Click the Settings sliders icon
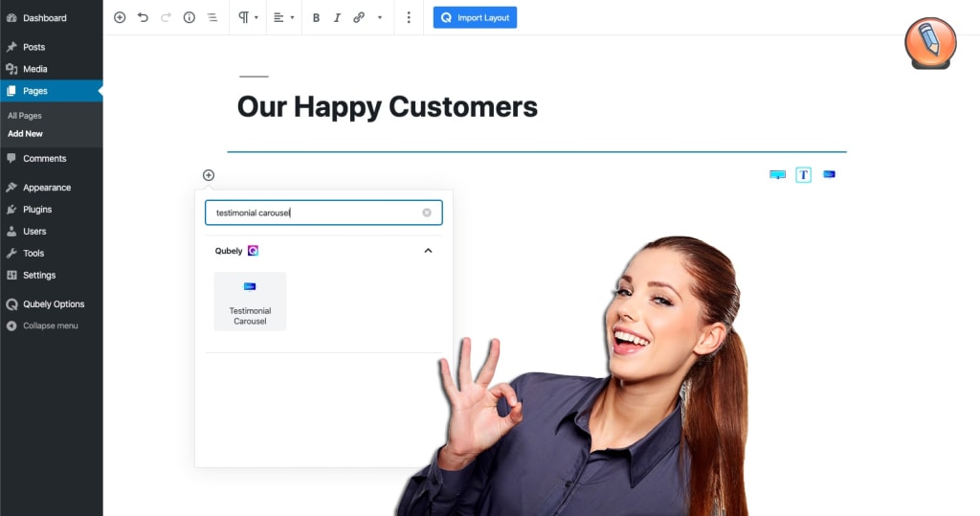The image size is (980, 516). pos(11,275)
